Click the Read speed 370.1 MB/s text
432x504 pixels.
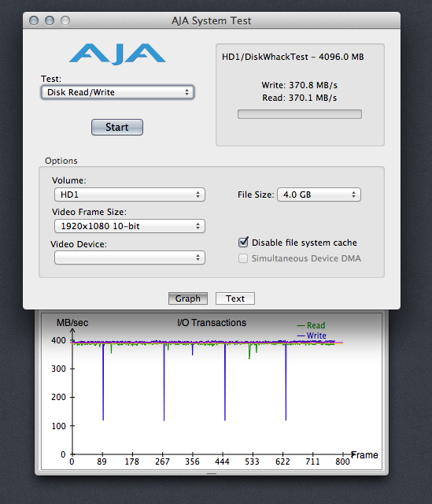point(299,98)
